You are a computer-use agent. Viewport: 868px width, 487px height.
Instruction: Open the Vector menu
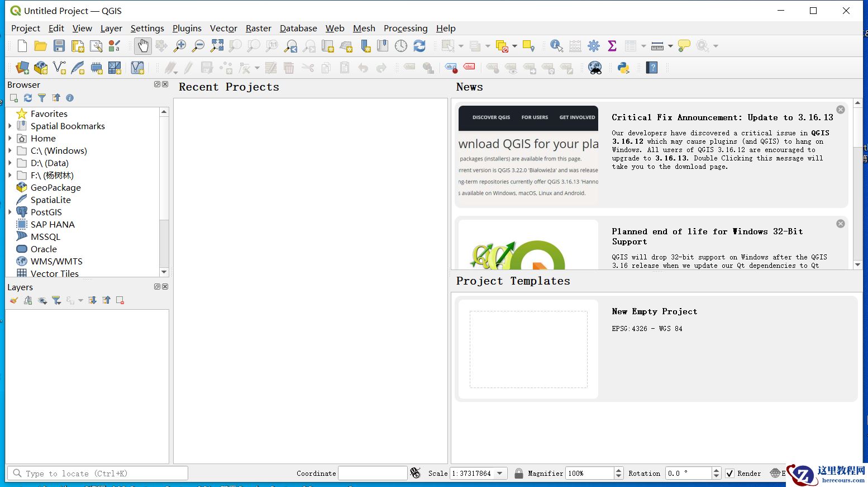coord(223,28)
